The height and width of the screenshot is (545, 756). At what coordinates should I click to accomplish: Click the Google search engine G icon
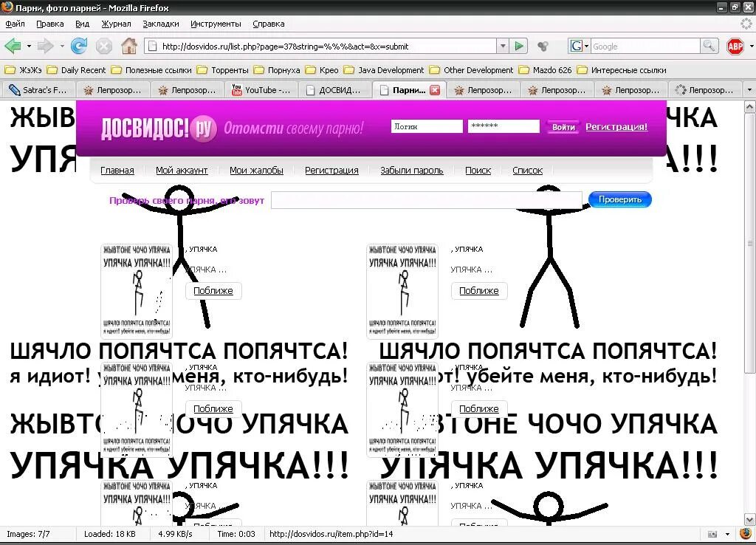[x=576, y=47]
